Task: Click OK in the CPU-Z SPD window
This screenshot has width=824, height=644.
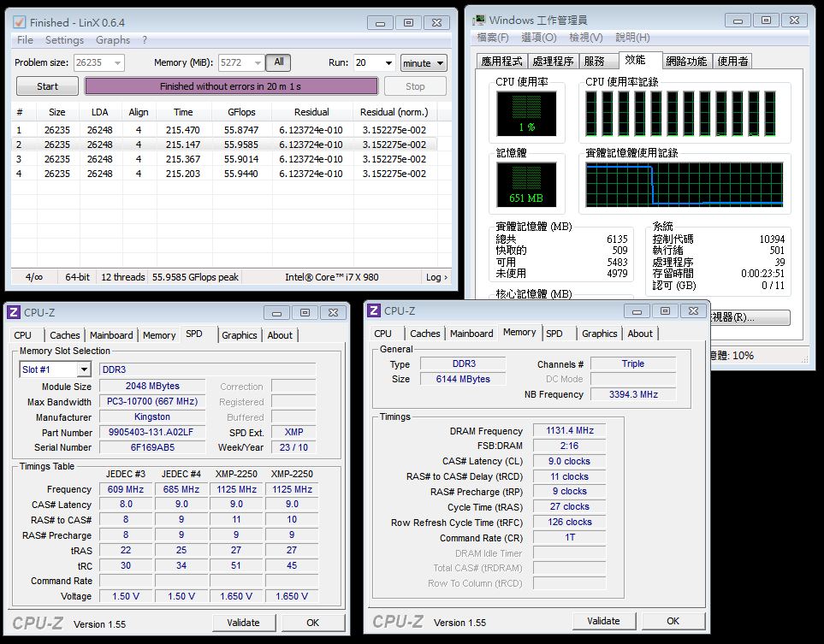Action: pos(312,623)
